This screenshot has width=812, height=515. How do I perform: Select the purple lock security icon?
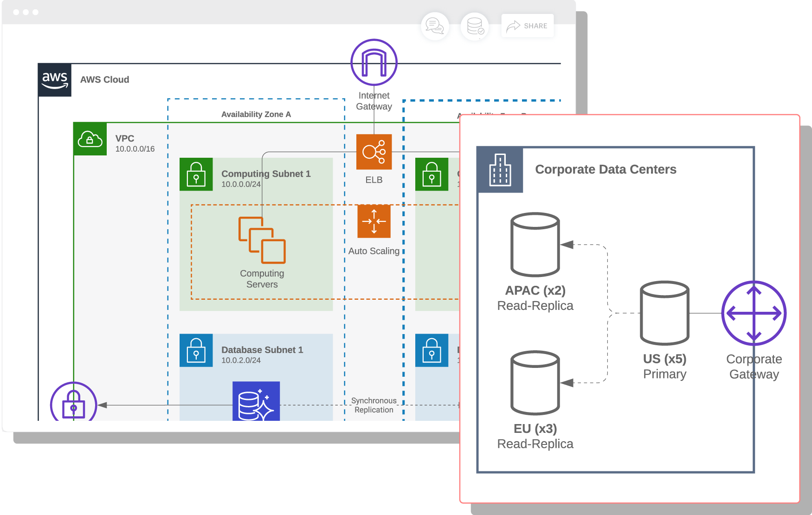pyautogui.click(x=73, y=405)
